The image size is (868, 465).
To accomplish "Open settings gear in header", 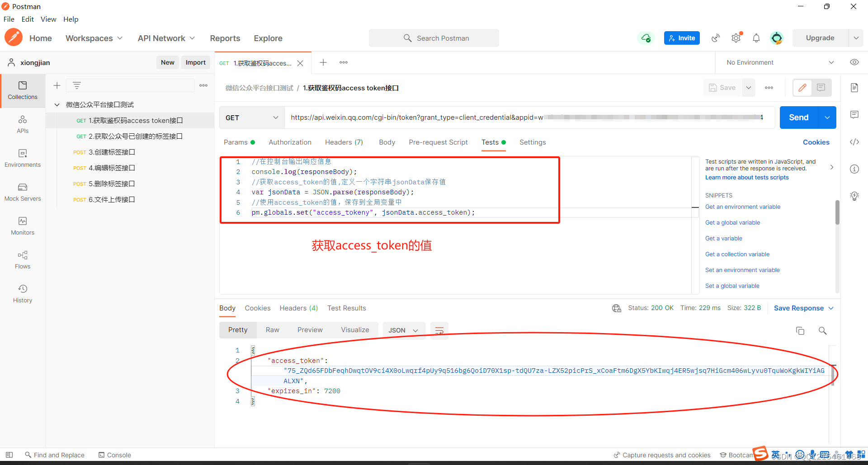I will [x=736, y=38].
